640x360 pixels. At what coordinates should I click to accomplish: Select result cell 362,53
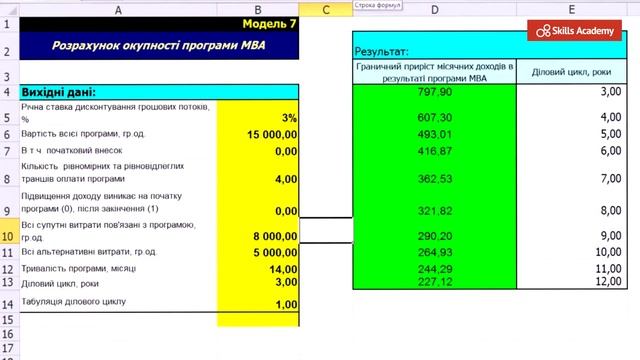pyautogui.click(x=435, y=173)
